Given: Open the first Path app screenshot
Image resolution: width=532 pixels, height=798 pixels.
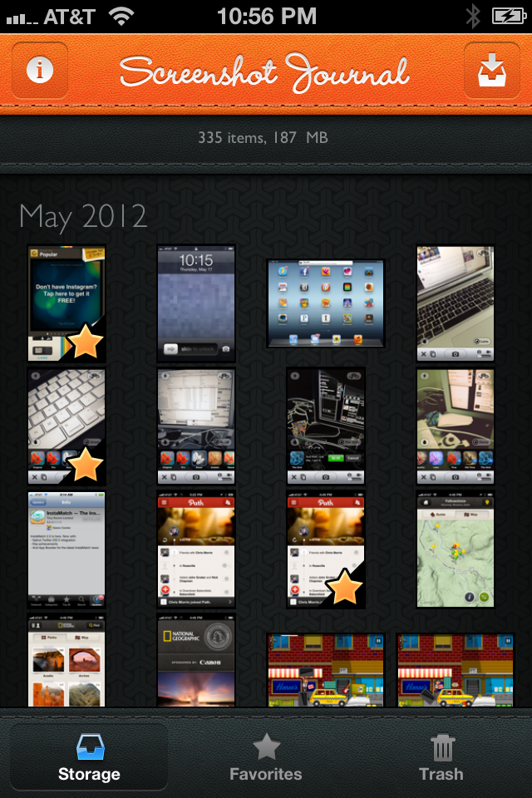Looking at the screenshot, I should pos(196,549).
